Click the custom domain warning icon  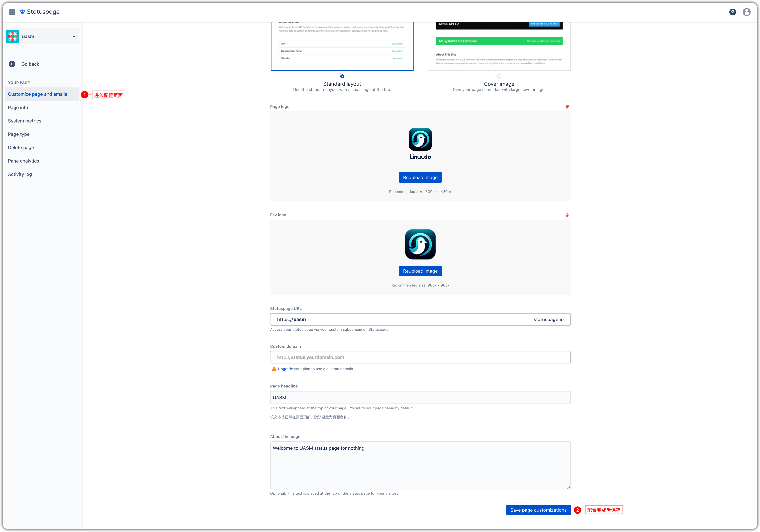[274, 369]
